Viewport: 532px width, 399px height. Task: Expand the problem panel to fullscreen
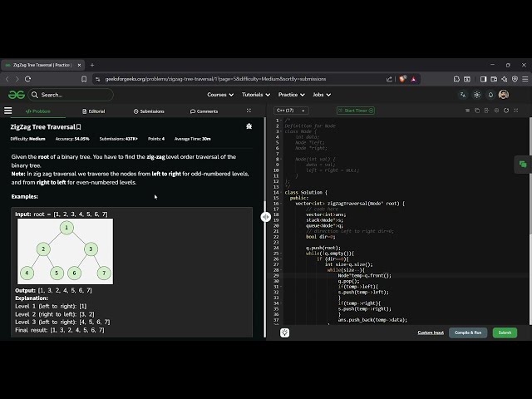[x=249, y=111]
